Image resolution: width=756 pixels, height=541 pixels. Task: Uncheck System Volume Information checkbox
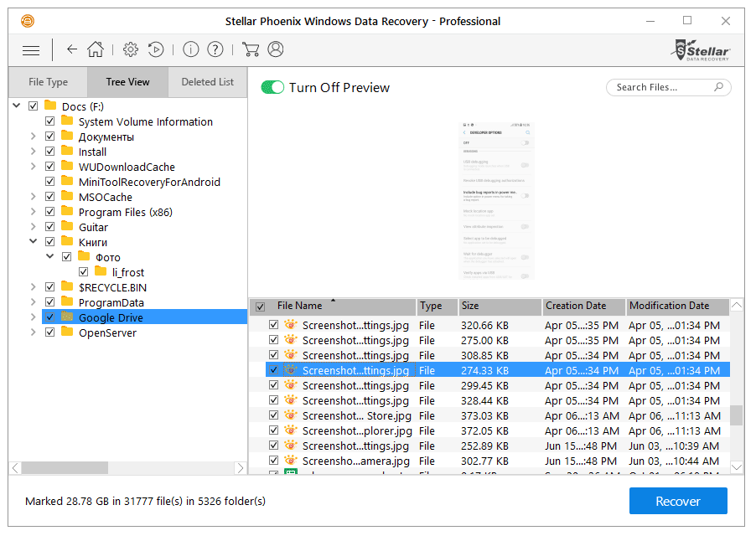click(50, 121)
